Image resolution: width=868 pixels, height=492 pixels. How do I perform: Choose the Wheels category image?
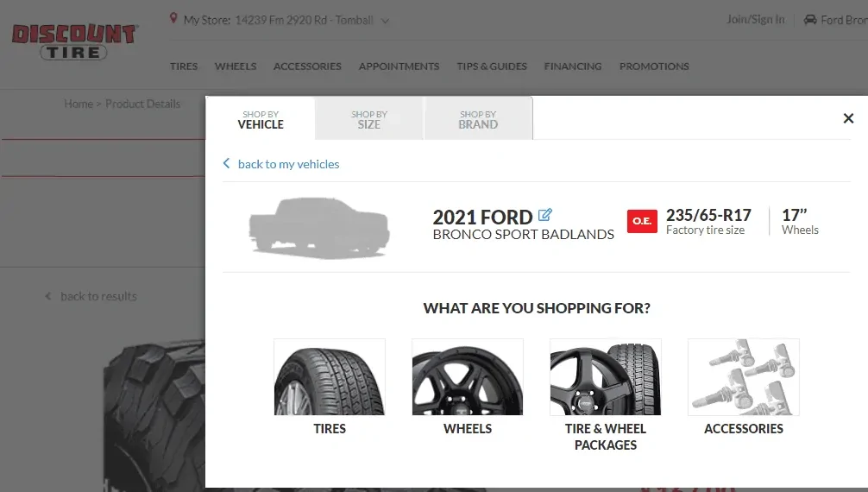[x=467, y=376]
